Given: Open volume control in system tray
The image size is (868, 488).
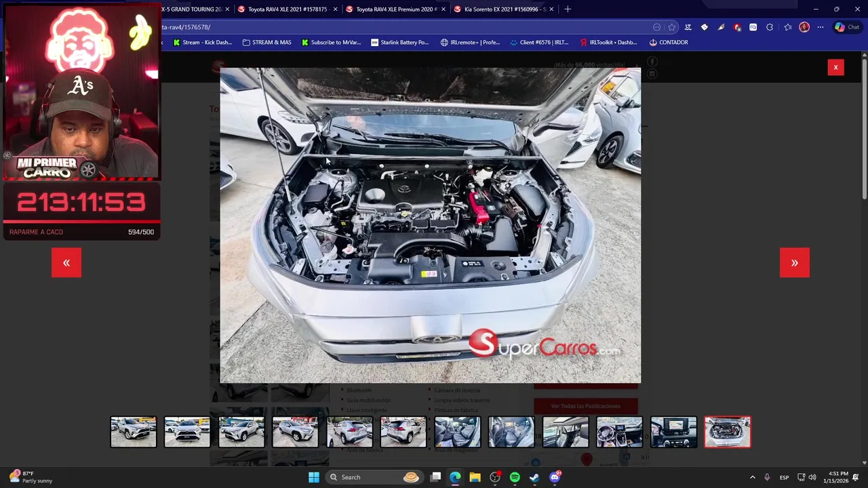Looking at the screenshot, I should point(812,477).
